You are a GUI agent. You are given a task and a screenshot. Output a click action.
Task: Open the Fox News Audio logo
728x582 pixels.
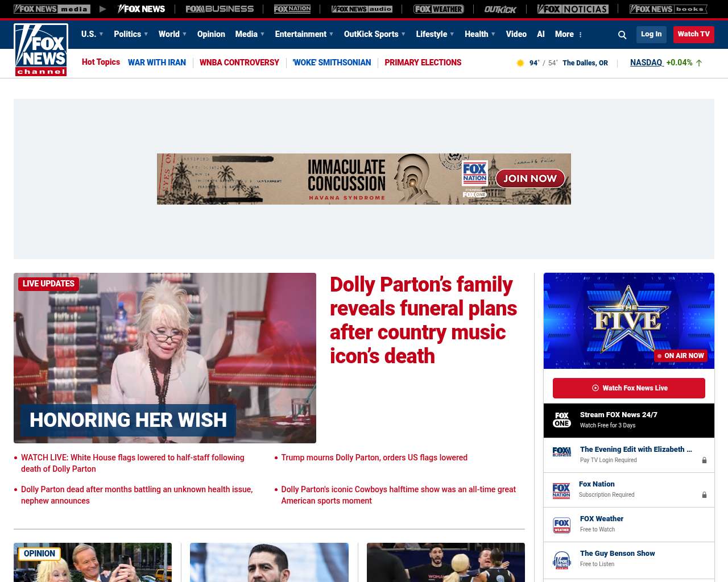362,9
